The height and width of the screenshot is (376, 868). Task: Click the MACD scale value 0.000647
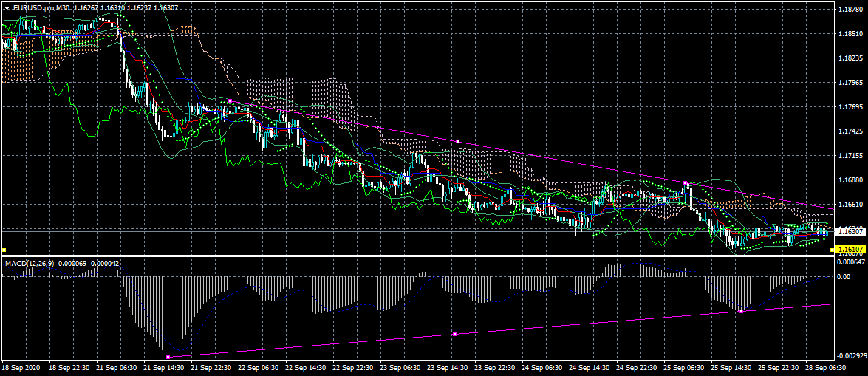pos(851,262)
